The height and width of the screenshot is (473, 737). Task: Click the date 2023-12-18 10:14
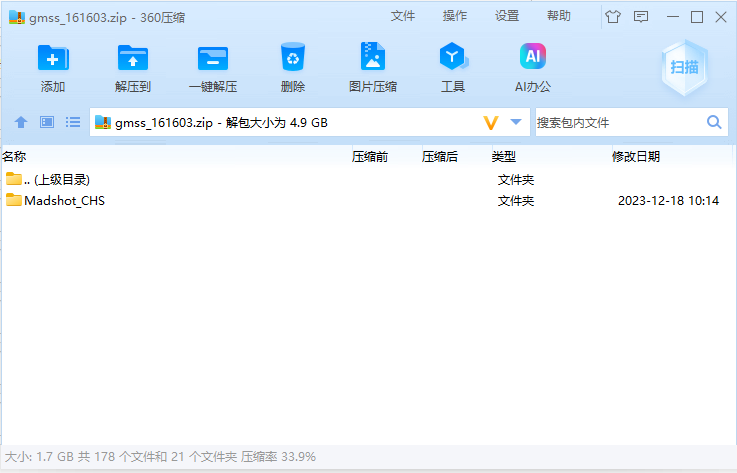[x=668, y=201]
